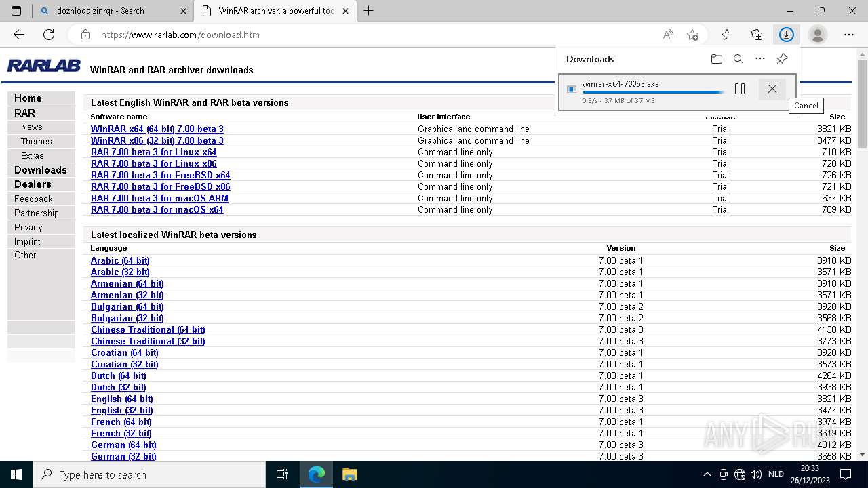Viewport: 868px width, 488px height.
Task: Open Dealers sidebar item
Action: [41, 184]
